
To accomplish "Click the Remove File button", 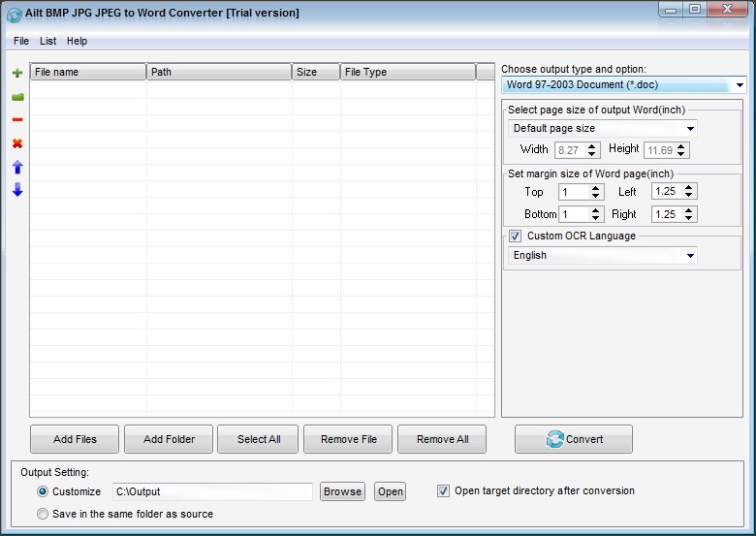I will [348, 439].
